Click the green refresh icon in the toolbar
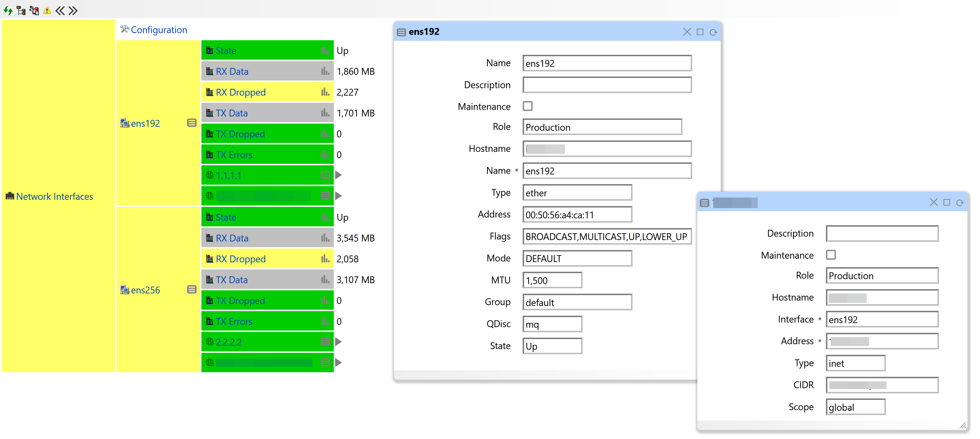 tap(8, 11)
